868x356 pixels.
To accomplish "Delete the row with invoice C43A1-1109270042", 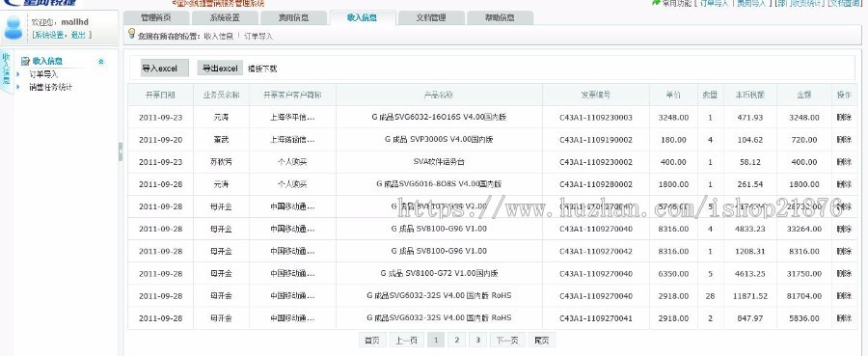I will point(844,251).
